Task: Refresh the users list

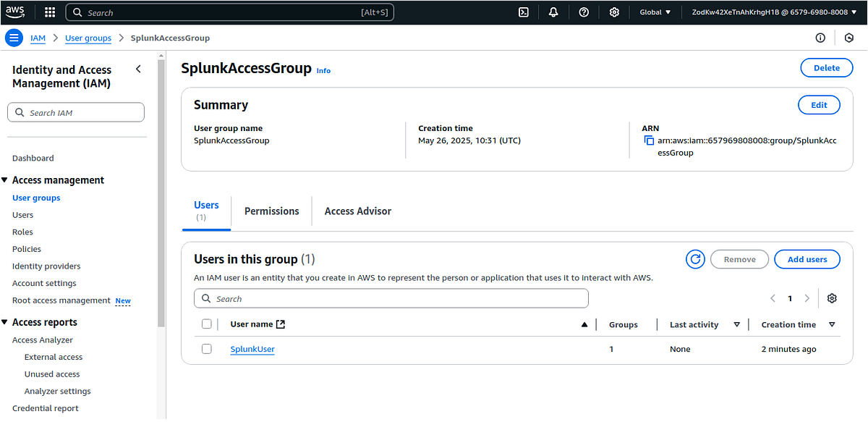Action: (694, 258)
